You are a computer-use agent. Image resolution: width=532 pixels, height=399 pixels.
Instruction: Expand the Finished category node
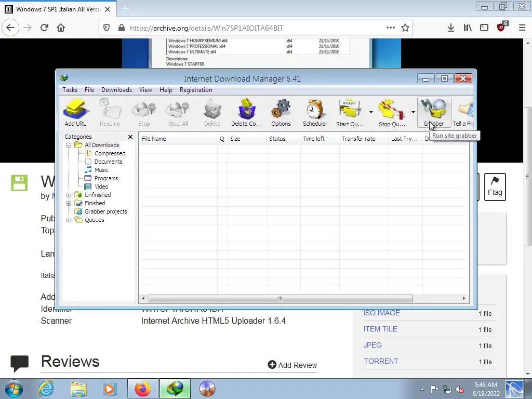(69, 203)
